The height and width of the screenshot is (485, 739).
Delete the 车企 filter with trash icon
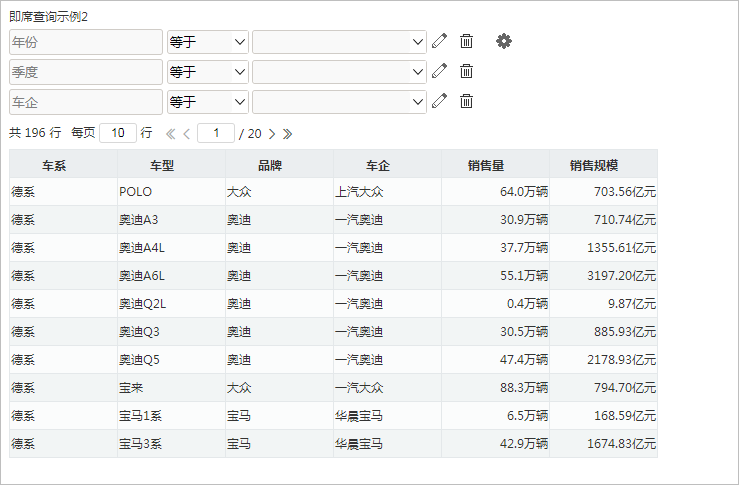click(x=467, y=101)
